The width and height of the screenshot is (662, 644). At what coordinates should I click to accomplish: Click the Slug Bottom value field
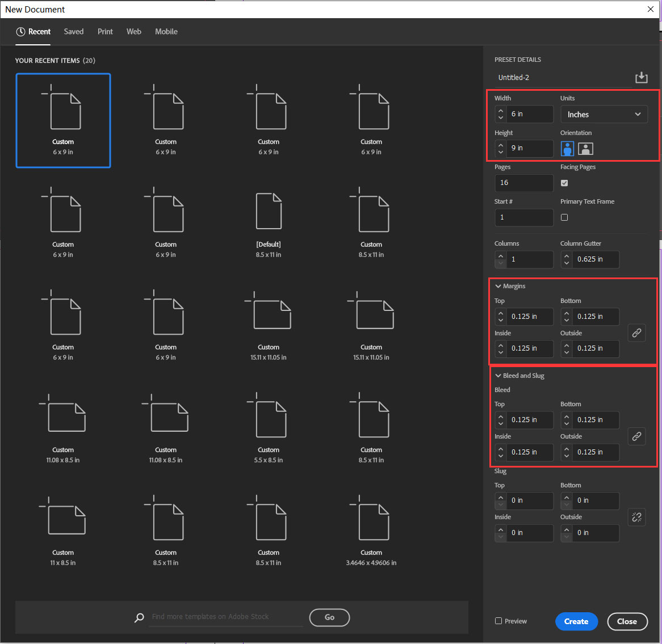click(x=596, y=500)
